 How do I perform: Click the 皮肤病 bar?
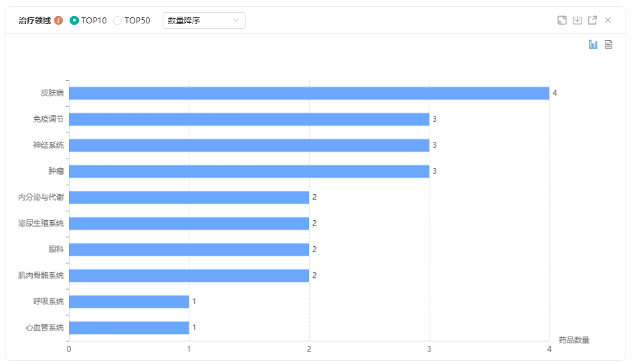[308, 93]
